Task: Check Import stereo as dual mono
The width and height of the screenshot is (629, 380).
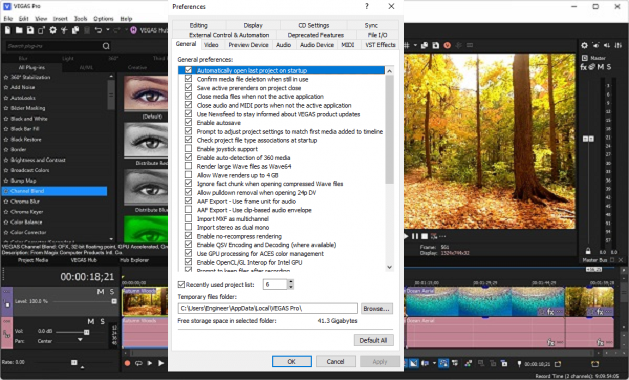Action: tap(188, 228)
